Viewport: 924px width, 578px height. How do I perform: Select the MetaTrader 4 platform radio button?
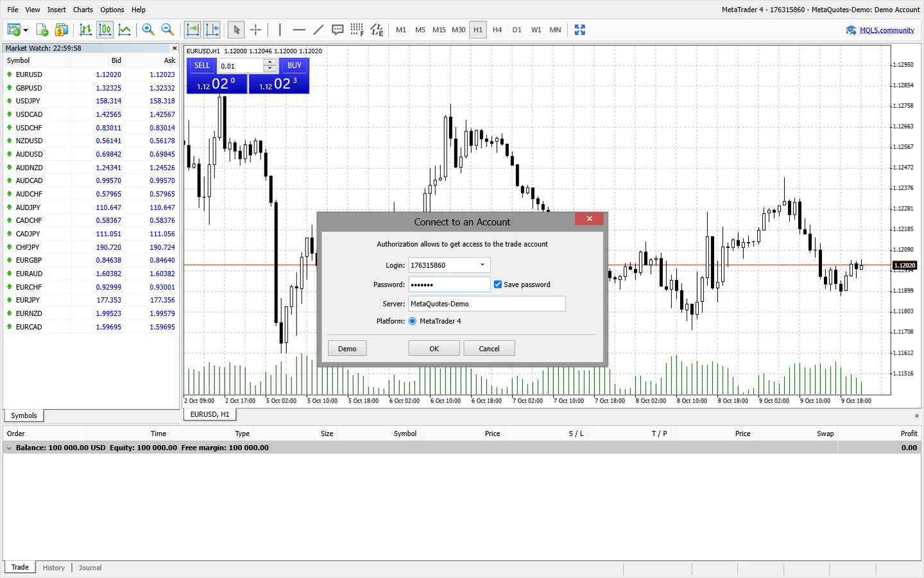click(x=413, y=321)
